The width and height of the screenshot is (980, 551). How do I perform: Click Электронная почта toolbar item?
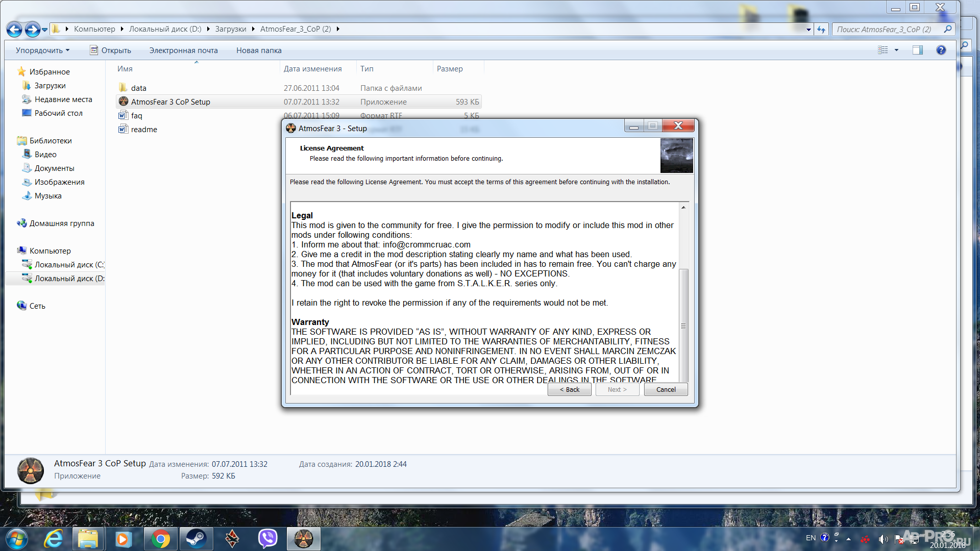point(183,50)
